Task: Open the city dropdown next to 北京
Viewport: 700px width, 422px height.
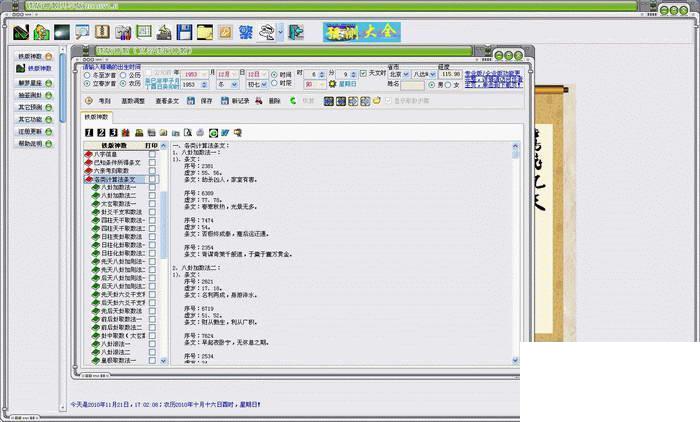Action: coord(432,74)
